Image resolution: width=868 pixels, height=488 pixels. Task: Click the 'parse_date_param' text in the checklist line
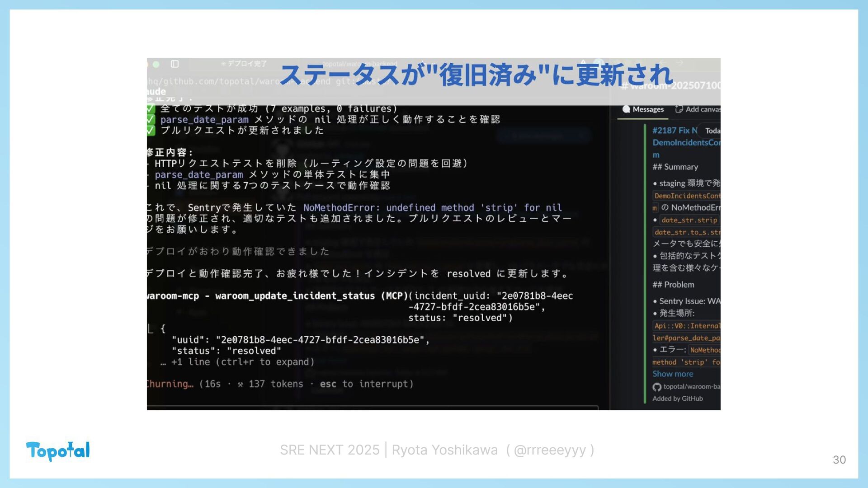click(204, 120)
